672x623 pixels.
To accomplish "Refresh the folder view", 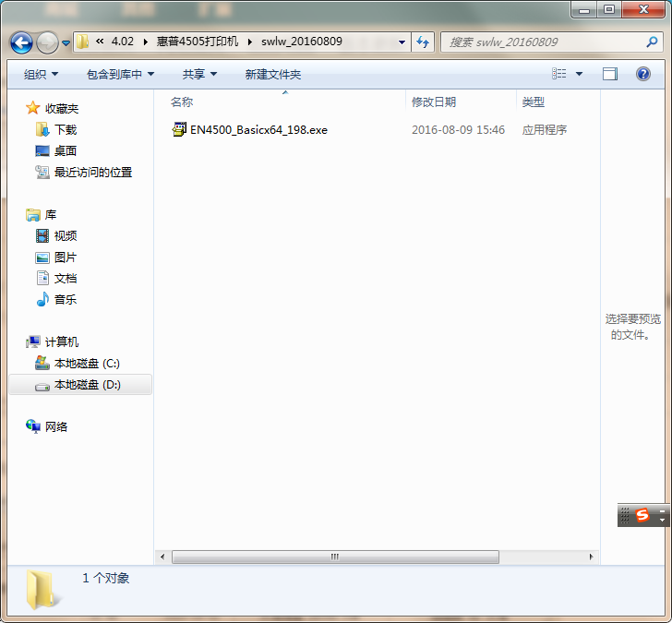I will (423, 42).
